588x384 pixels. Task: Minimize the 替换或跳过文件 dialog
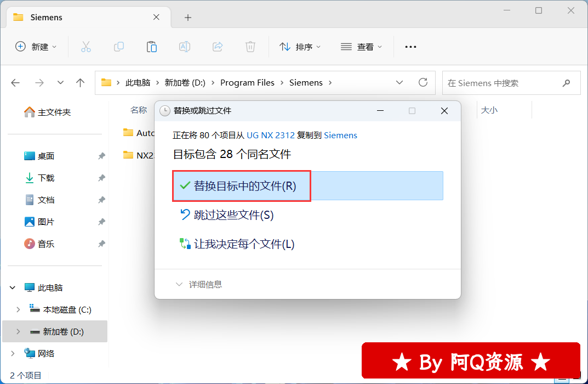[x=380, y=111]
